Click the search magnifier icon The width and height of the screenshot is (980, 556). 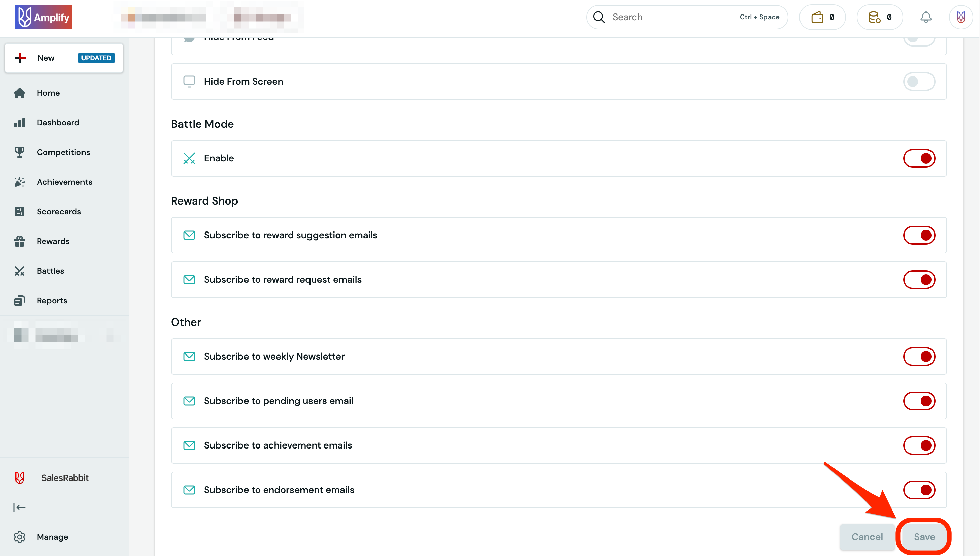point(599,17)
